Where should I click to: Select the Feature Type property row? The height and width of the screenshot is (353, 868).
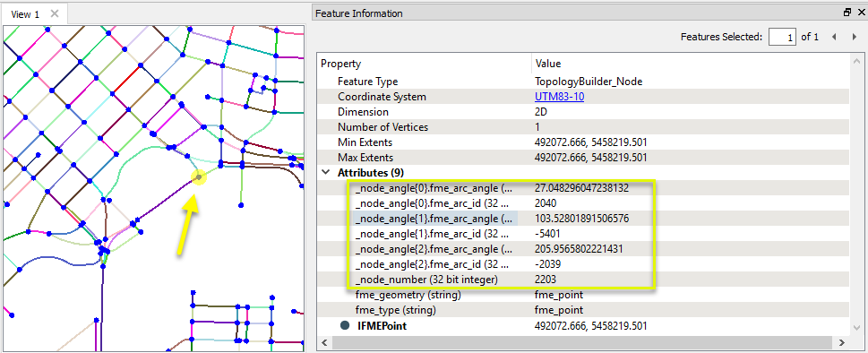583,82
